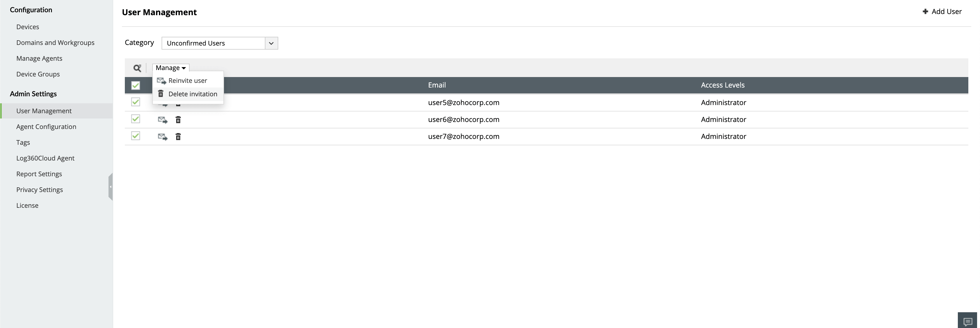980x328 pixels.
Task: Click the delete trash icon for user7@zohocorp.com
Action: pos(178,136)
